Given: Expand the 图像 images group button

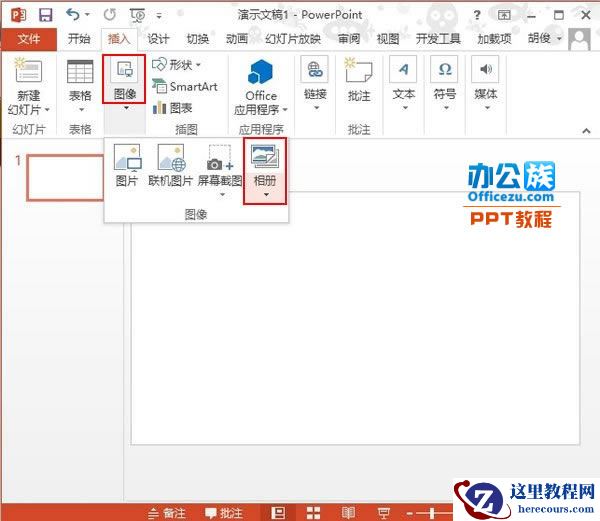Looking at the screenshot, I should coord(124,79).
